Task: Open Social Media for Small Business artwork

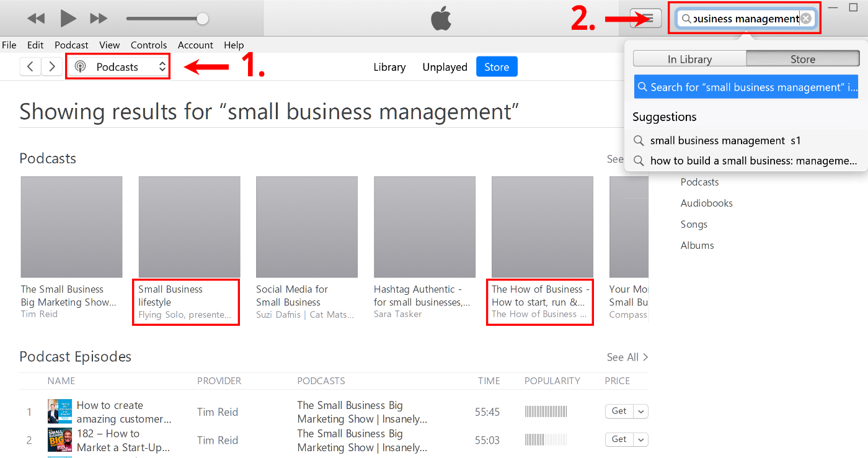Action: pyautogui.click(x=307, y=227)
